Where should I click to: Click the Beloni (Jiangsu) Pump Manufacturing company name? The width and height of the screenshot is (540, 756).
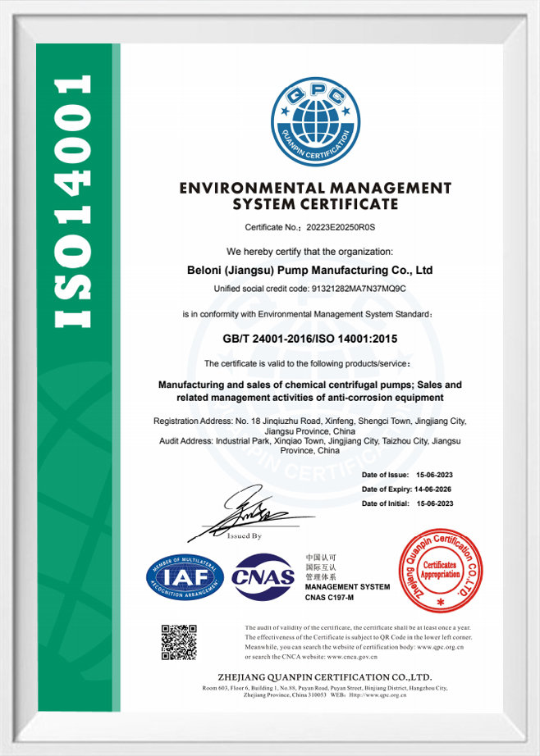tap(310, 270)
